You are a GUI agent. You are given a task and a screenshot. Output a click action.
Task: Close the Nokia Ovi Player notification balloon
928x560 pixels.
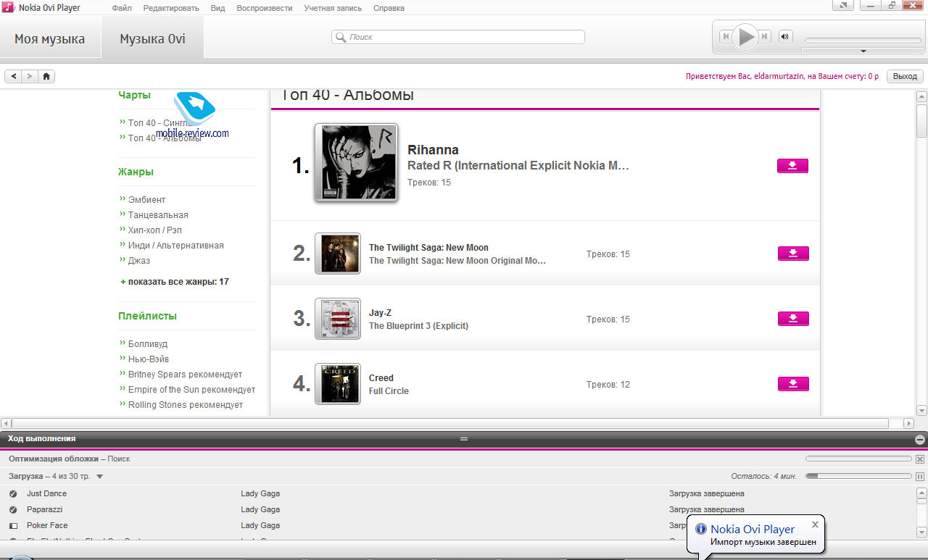(815, 524)
